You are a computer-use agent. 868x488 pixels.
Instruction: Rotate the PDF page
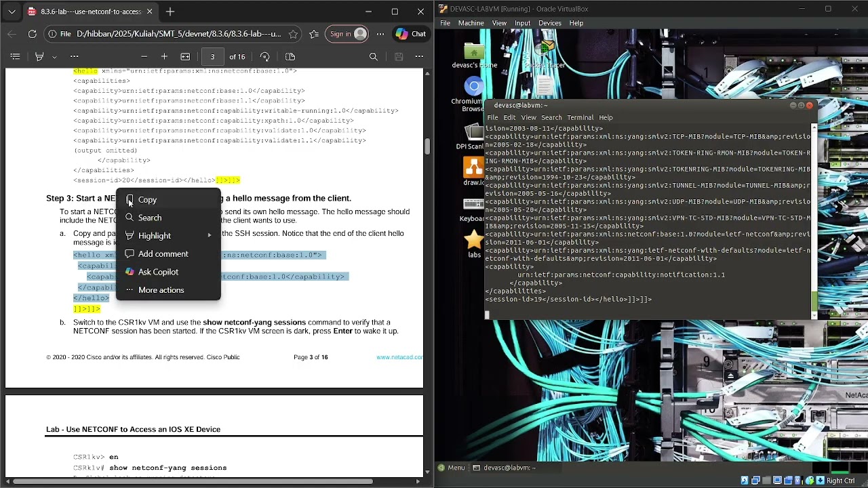click(265, 57)
